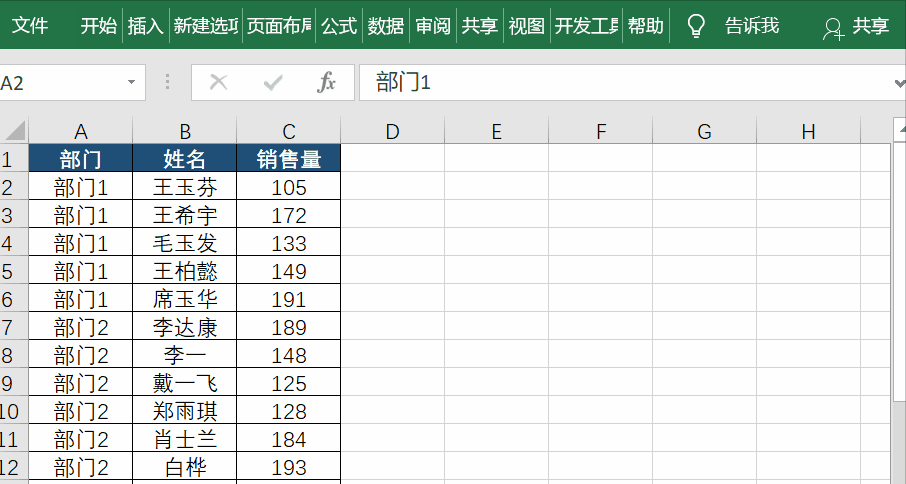The width and height of the screenshot is (906, 484).
Task: Switch to the 视图 ribbon tab
Action: [526, 25]
